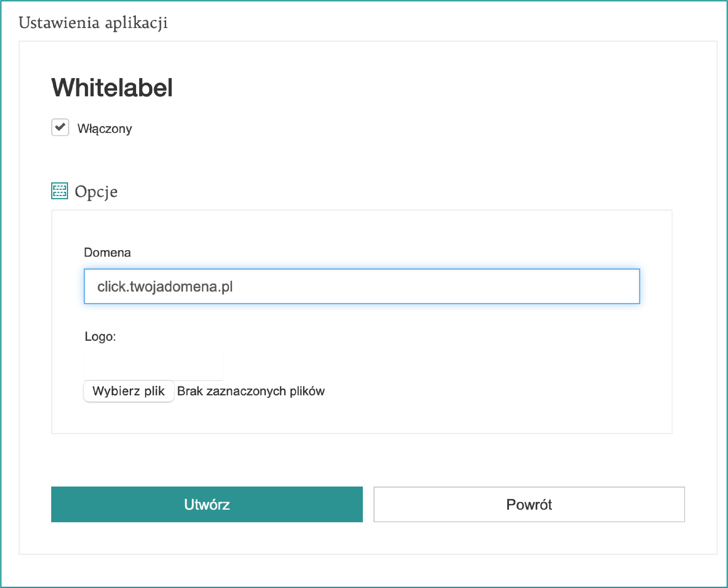
Task: Click the Ustawienia aplikacji page title
Action: coord(93,23)
